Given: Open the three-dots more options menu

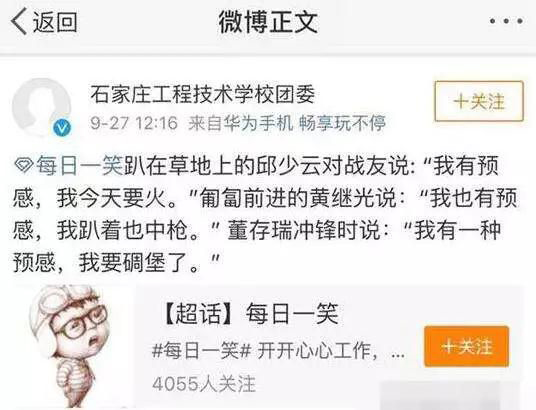Looking at the screenshot, I should [x=506, y=21].
